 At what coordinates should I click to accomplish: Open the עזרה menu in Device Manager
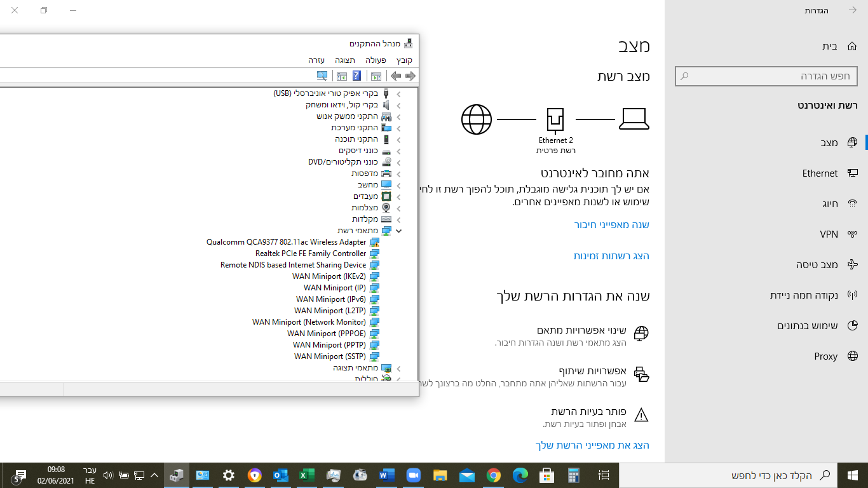316,60
